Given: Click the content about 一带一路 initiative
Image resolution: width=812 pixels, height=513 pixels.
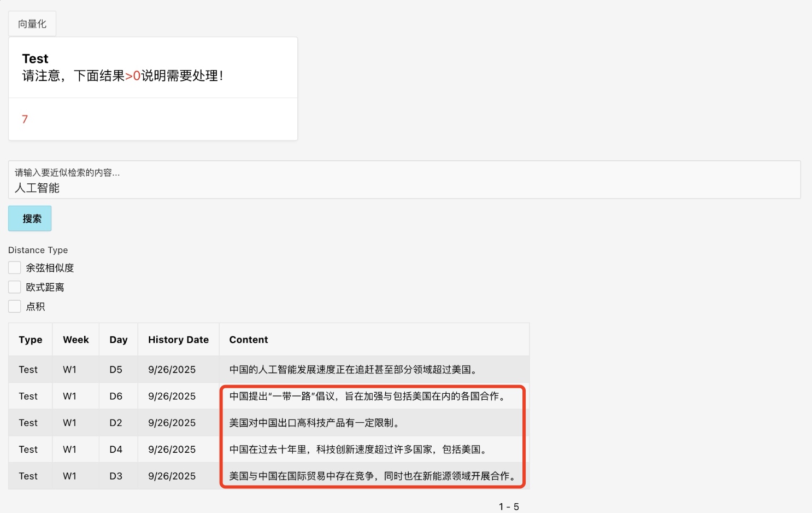Looking at the screenshot, I should 368,396.
